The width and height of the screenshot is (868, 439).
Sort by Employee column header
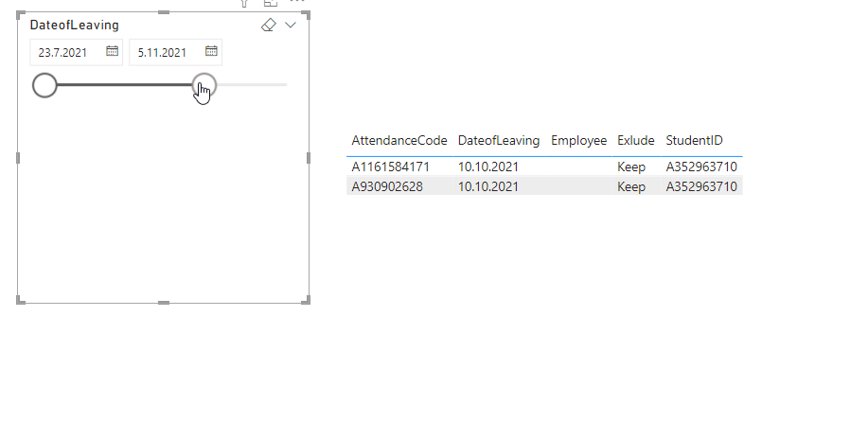click(x=578, y=141)
